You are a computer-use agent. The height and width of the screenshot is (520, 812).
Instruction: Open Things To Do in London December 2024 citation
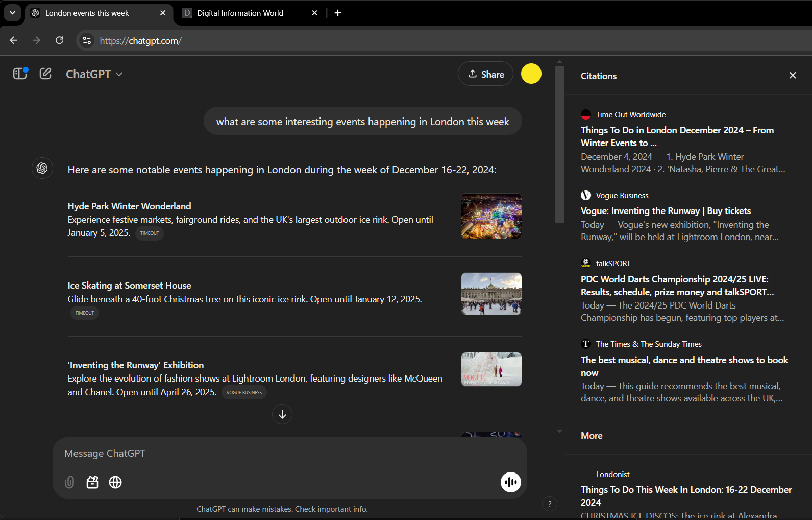pyautogui.click(x=677, y=136)
